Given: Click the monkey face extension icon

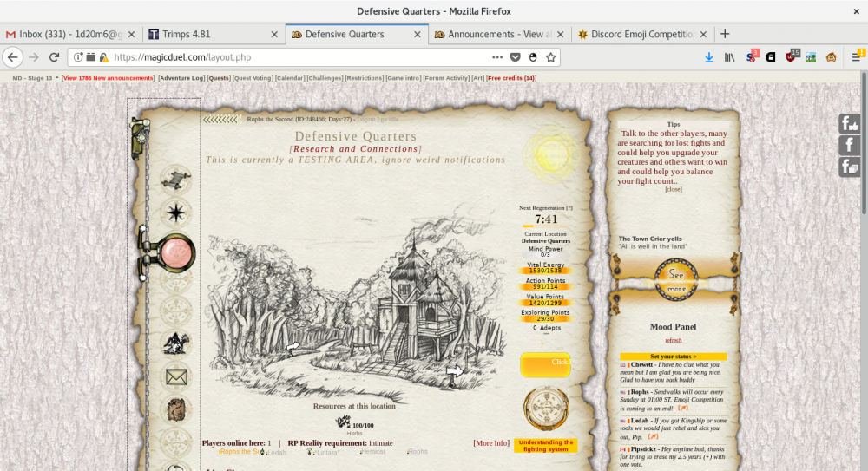Looking at the screenshot, I should point(831,57).
